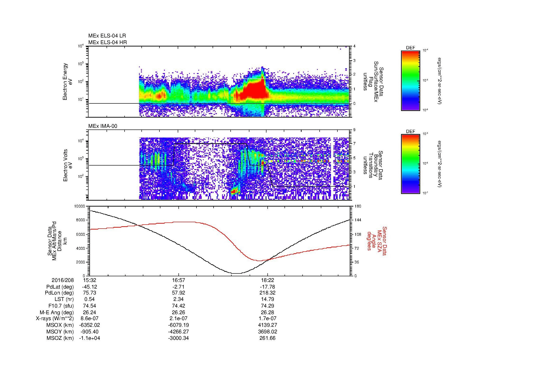Click the MSOX value -6352.02
555x392 pixels.
click(89, 325)
